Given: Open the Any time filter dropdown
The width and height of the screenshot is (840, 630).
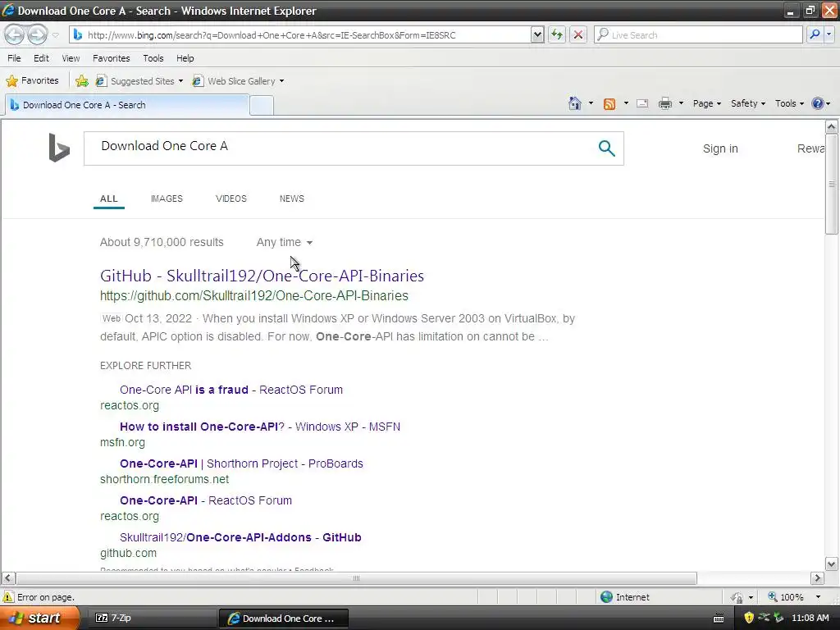Looking at the screenshot, I should pos(285,242).
